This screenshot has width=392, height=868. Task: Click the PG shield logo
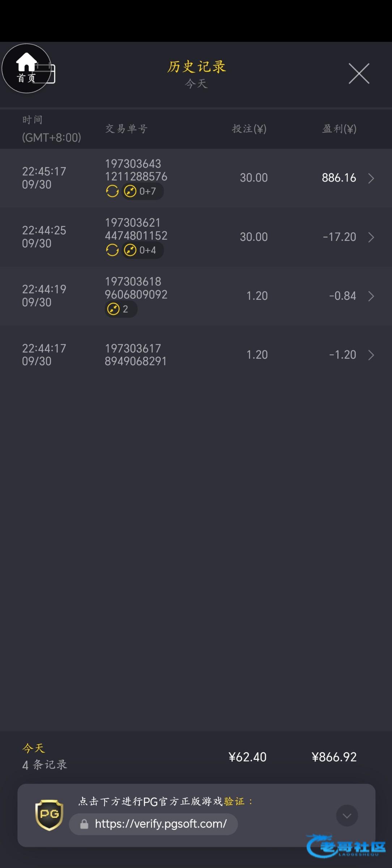point(49,815)
